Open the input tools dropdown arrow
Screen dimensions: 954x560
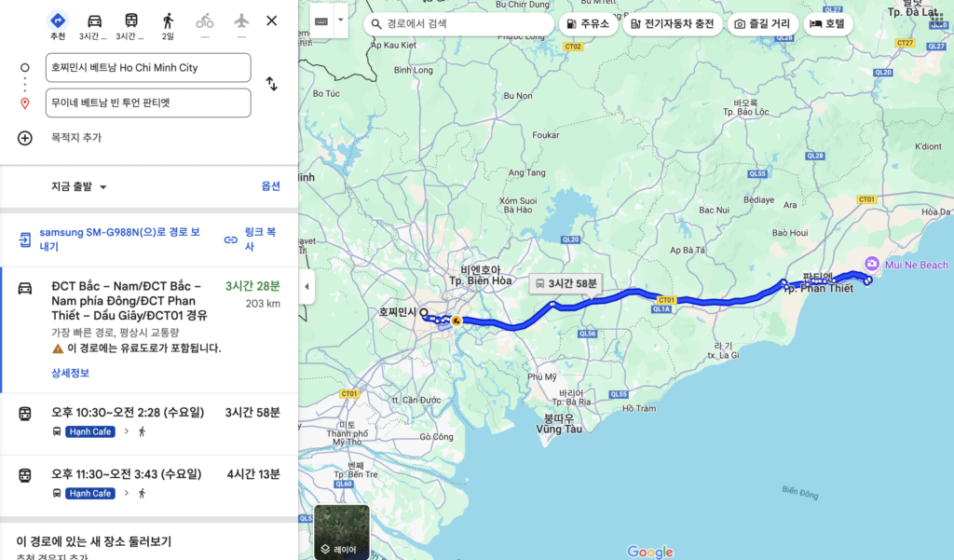[x=341, y=20]
